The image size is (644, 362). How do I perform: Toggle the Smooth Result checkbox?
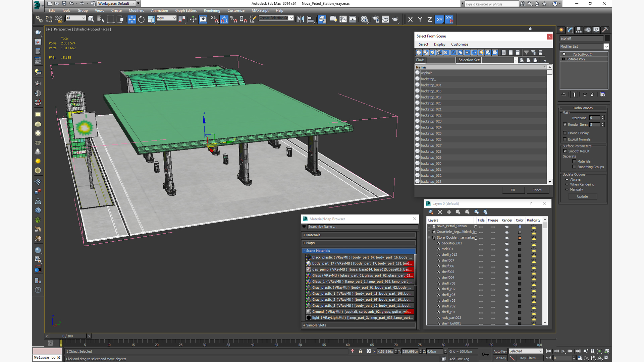565,151
